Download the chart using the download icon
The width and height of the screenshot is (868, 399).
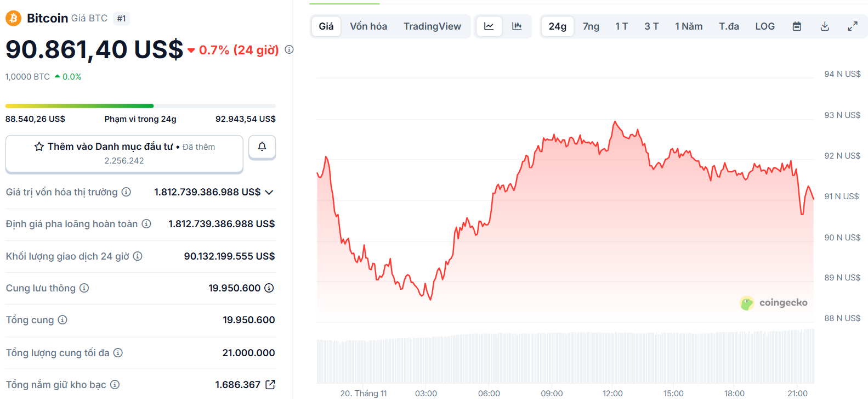pyautogui.click(x=825, y=26)
